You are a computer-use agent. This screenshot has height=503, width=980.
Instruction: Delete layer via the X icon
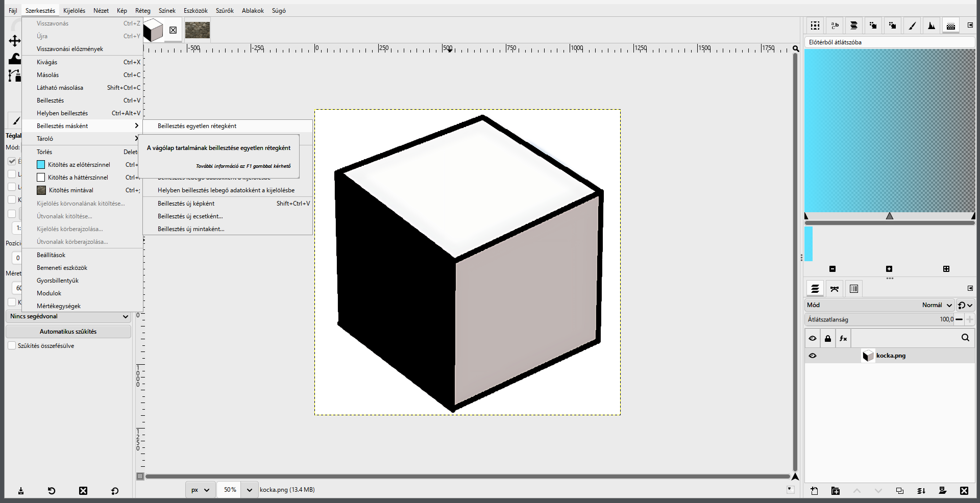tap(964, 491)
